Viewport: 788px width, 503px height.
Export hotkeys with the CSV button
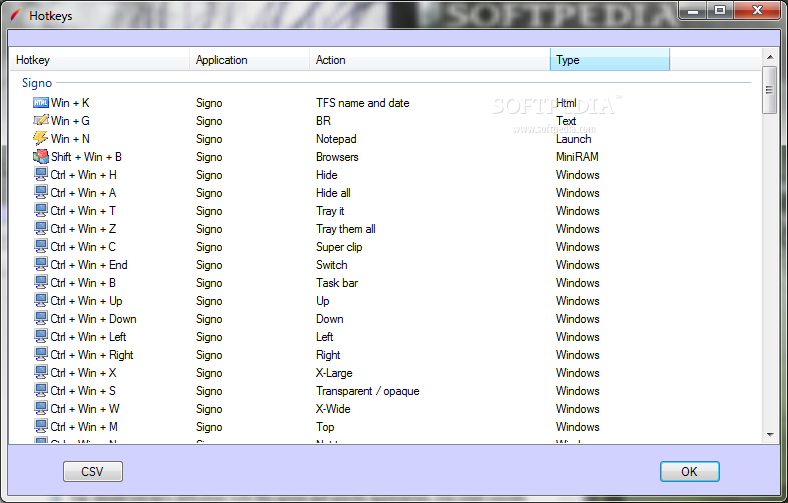[x=93, y=471]
